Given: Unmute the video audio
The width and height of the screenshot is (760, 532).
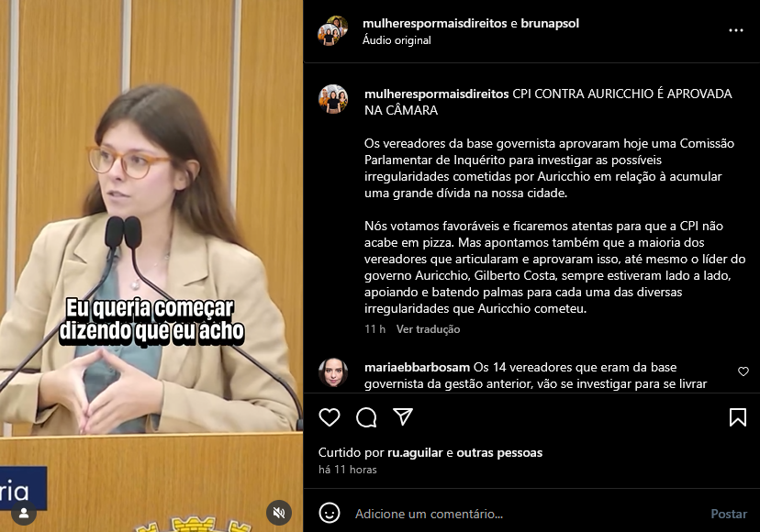Looking at the screenshot, I should [279, 513].
